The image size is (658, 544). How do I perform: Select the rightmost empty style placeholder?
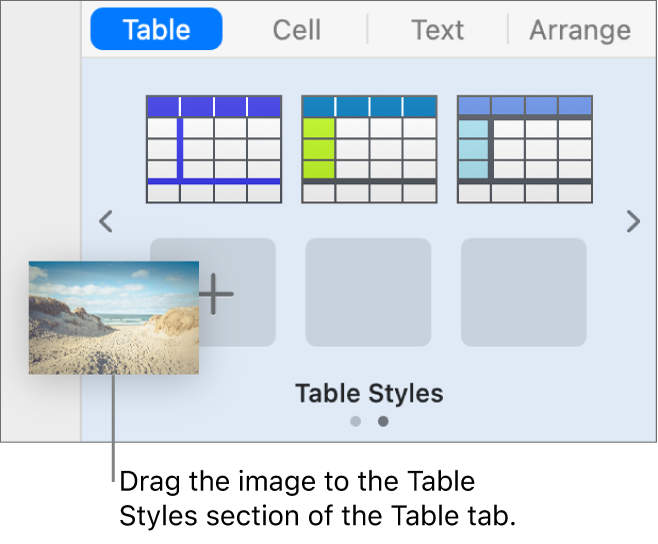523,292
